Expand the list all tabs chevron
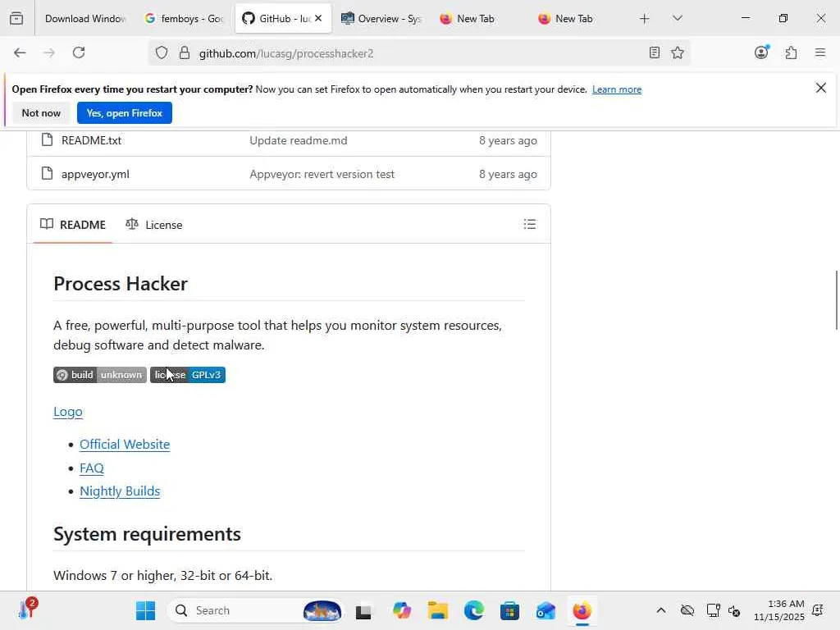Image resolution: width=840 pixels, height=630 pixels. [677, 18]
